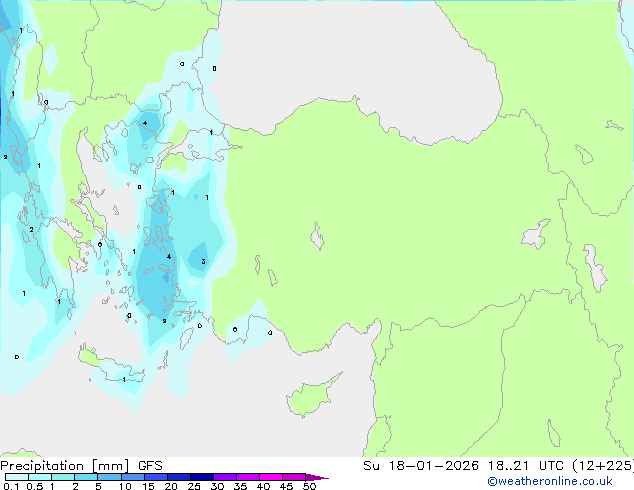Click the legend label '5'

point(98,486)
